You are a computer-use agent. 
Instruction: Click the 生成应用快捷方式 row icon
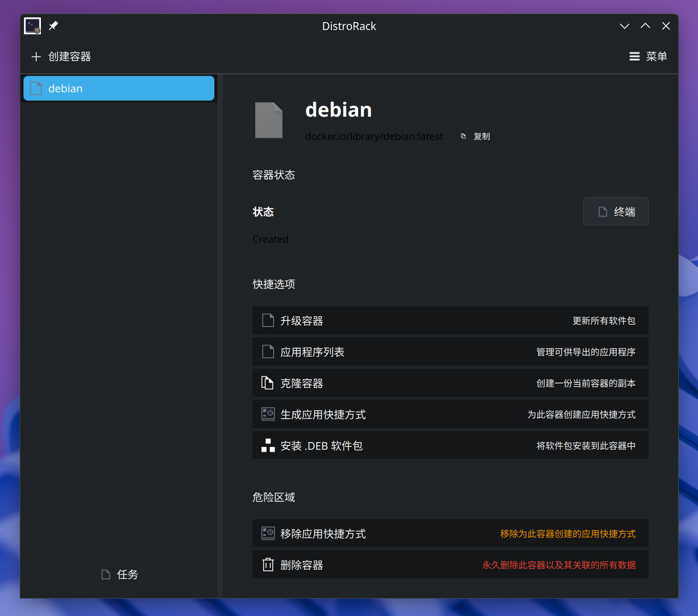pos(268,414)
